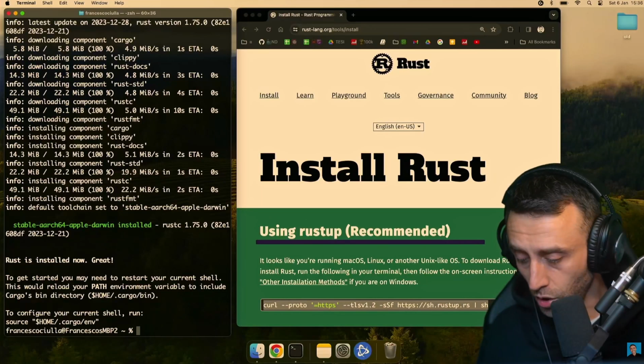The image size is (644, 364).
Task: Open the Gmail bookmark
Action: pyautogui.click(x=415, y=42)
